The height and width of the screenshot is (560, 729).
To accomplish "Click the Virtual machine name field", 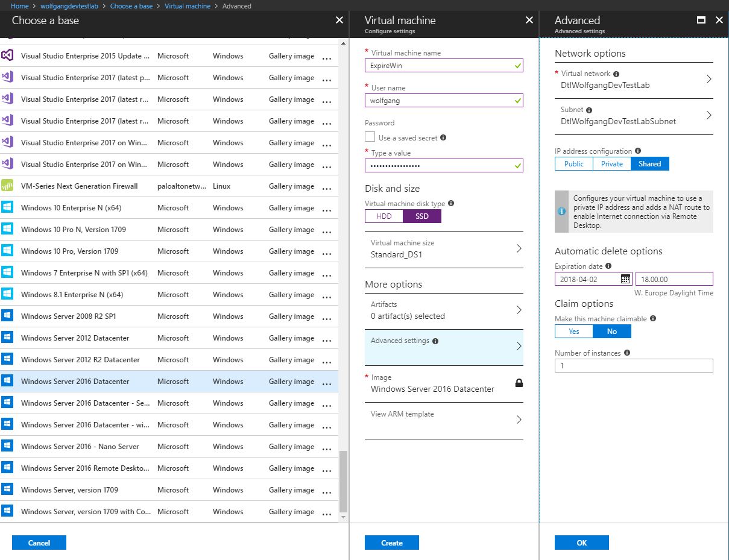I will point(444,66).
